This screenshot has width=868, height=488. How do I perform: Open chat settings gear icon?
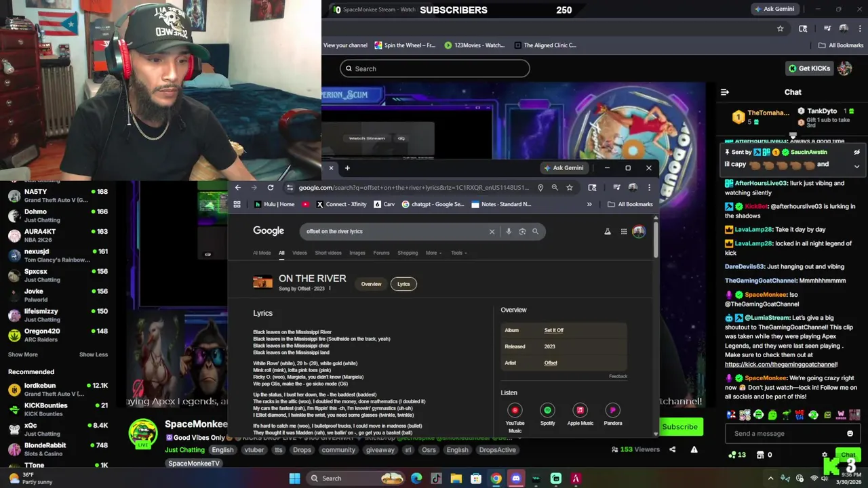pyautogui.click(x=825, y=455)
